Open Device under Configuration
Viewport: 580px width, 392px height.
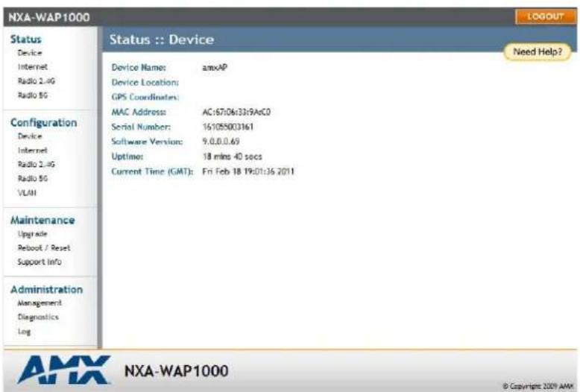click(x=30, y=136)
